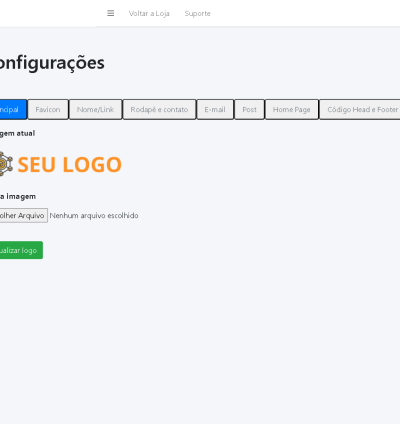The width and height of the screenshot is (400, 424).
Task: Open Código Head e Footer tab
Action: pos(360,109)
